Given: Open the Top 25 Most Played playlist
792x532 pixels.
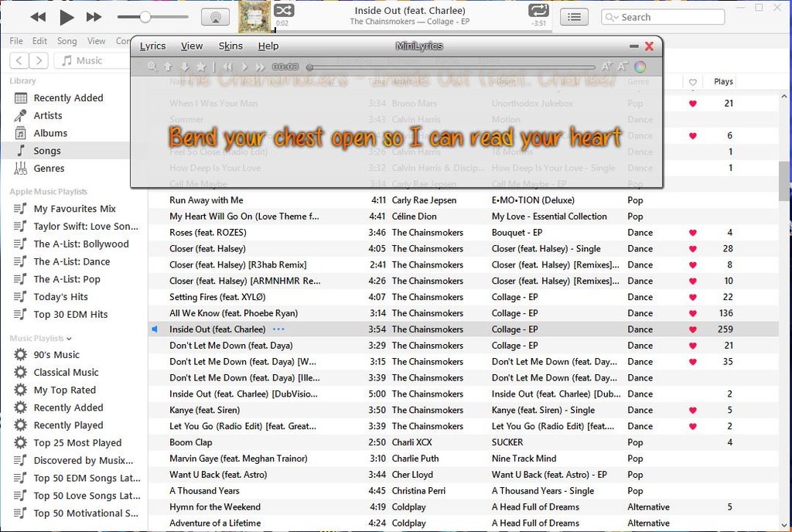Looking at the screenshot, I should pos(78,442).
